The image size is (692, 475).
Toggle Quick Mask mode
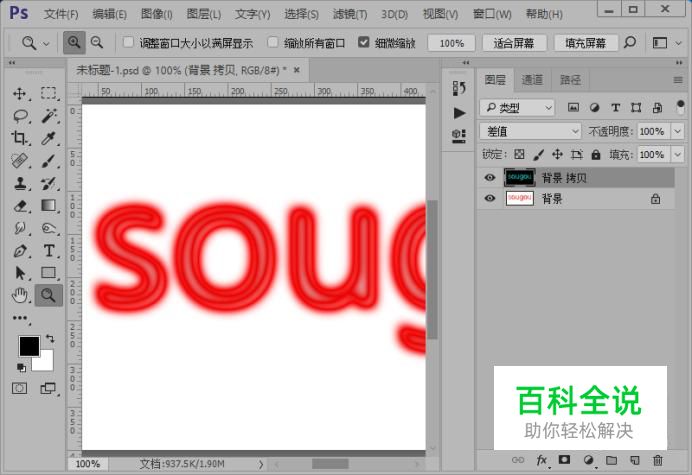pyautogui.click(x=19, y=388)
